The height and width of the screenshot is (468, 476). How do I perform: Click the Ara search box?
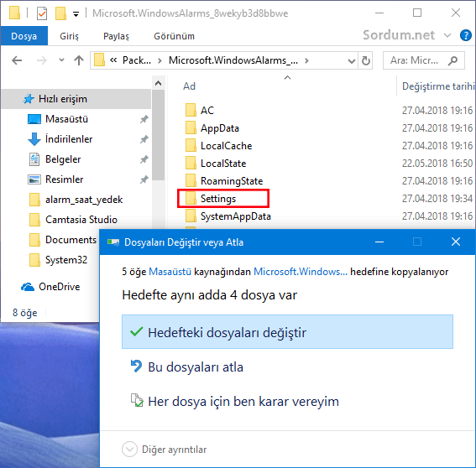click(x=424, y=60)
